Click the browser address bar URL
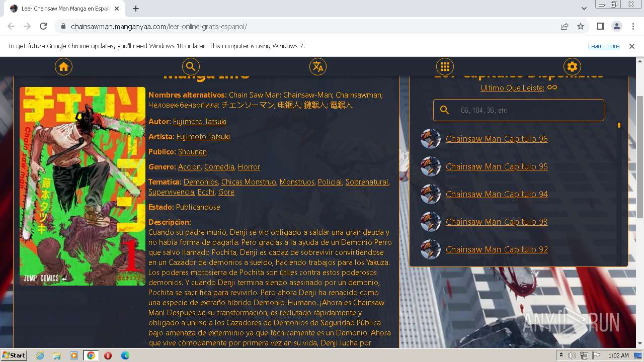 pos(159,27)
